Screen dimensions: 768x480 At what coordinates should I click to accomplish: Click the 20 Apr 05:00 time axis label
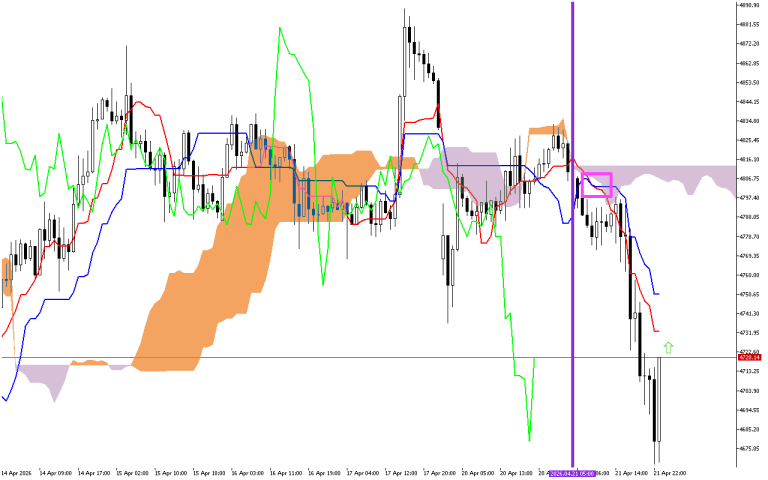(478, 473)
